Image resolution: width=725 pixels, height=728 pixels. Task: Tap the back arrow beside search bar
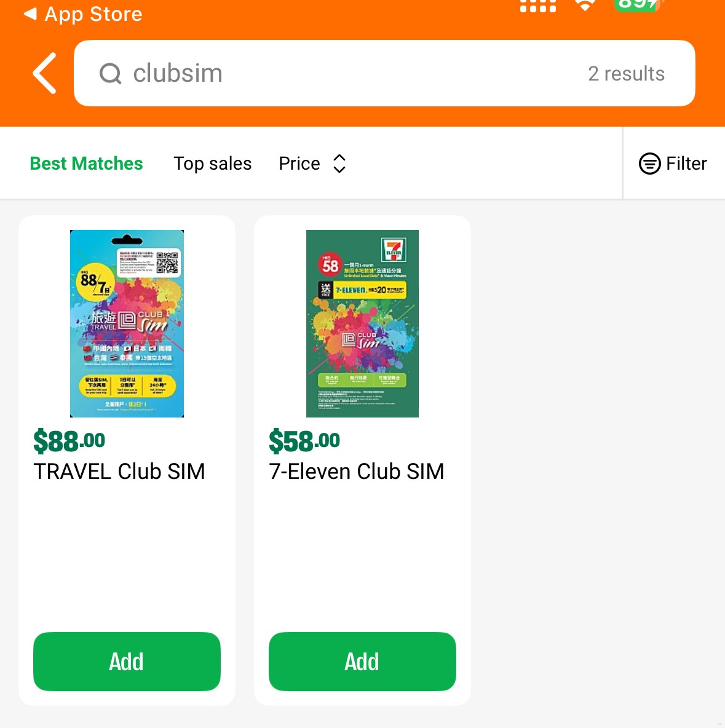[x=45, y=73]
